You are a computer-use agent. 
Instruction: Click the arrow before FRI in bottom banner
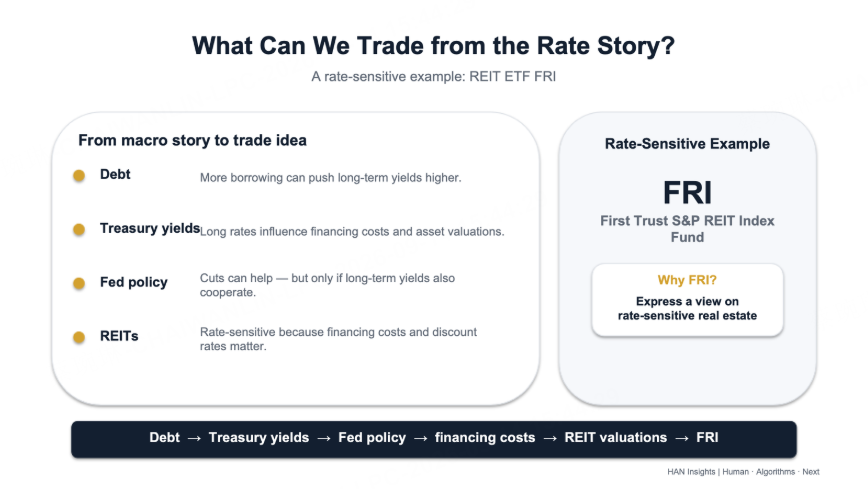pyautogui.click(x=682, y=438)
